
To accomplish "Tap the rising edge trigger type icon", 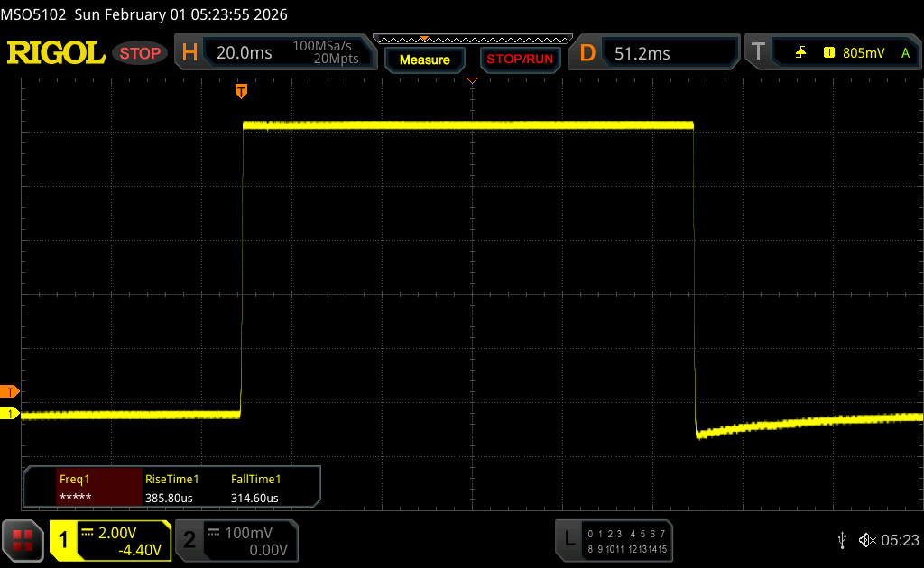I will [x=800, y=53].
